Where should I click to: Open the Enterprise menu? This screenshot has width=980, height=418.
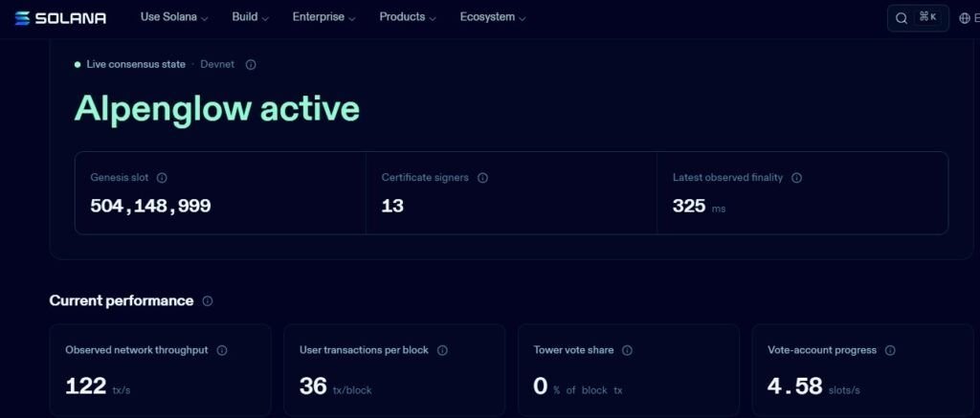click(x=323, y=17)
